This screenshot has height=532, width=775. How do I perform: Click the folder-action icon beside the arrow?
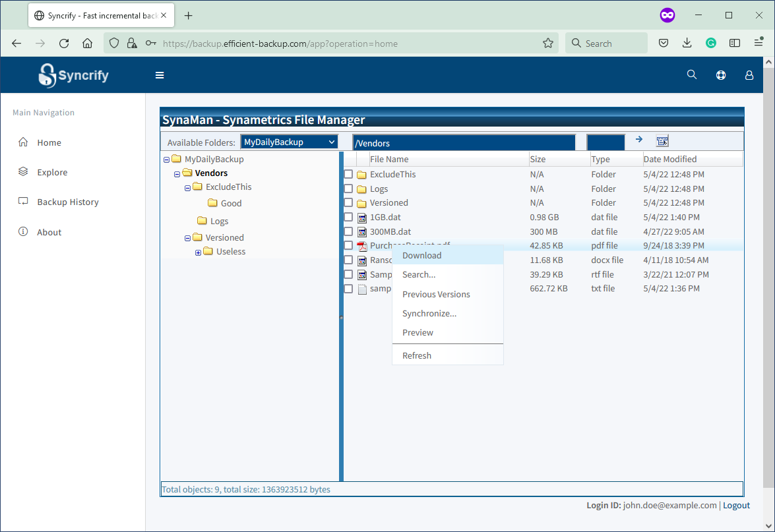(662, 141)
